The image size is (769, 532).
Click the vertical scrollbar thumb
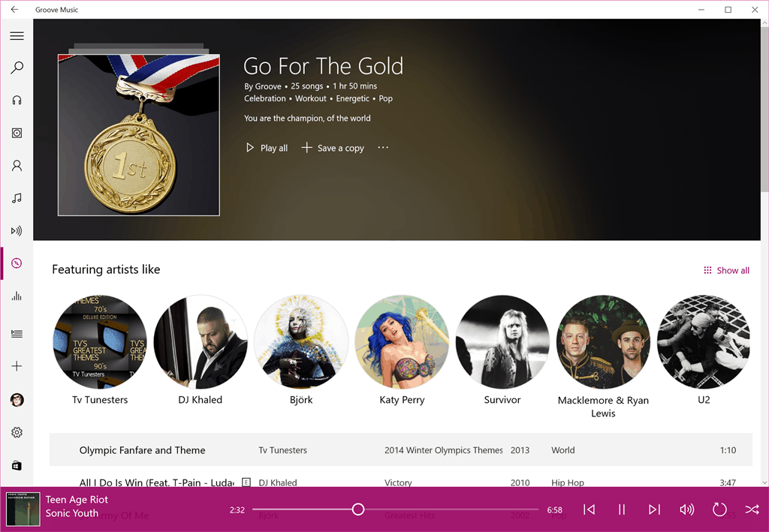click(x=764, y=108)
